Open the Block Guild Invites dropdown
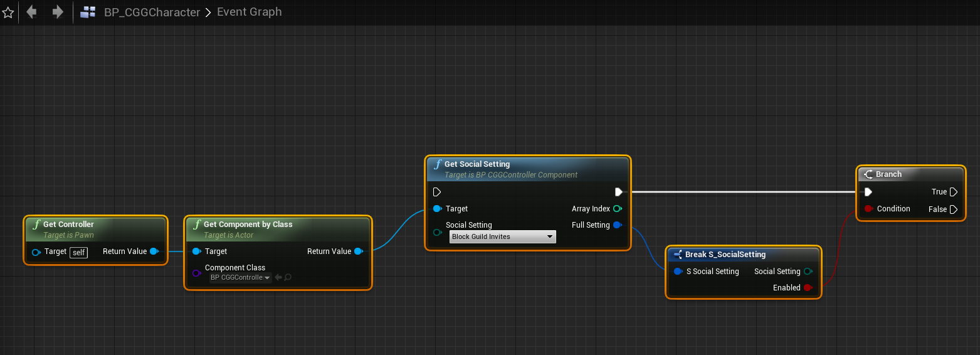 [503, 236]
